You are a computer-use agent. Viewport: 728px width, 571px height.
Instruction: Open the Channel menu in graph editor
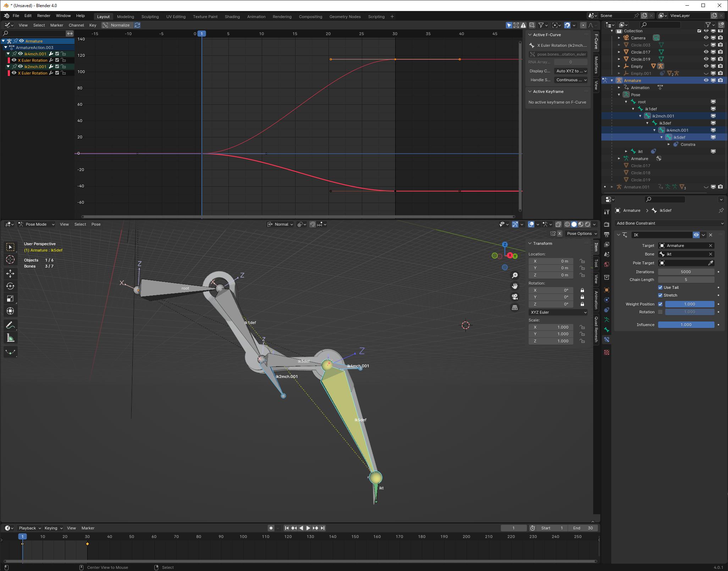point(76,25)
